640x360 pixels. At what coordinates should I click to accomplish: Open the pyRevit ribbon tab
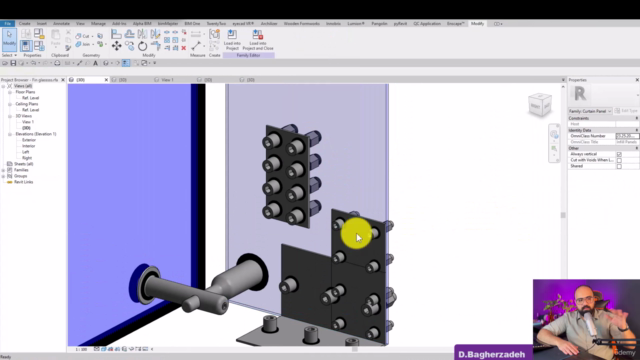click(400, 24)
